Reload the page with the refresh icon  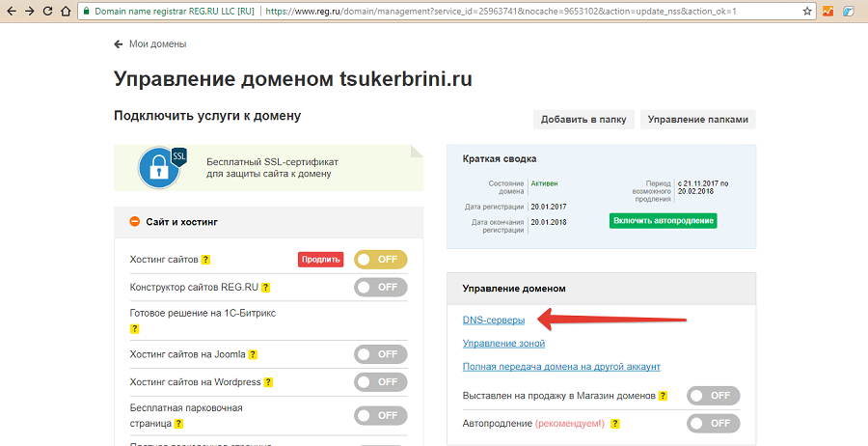pyautogui.click(x=47, y=11)
